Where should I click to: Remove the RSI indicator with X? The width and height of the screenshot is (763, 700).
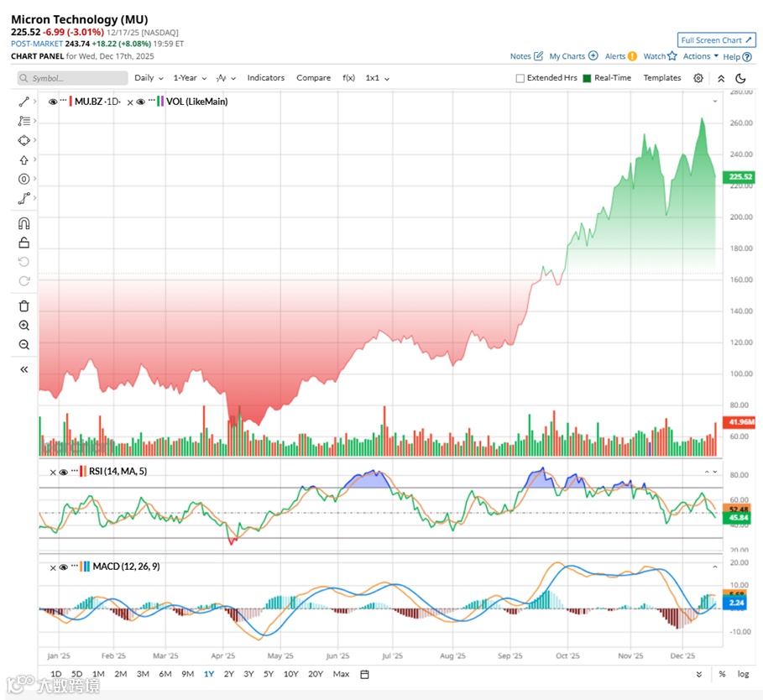click(x=53, y=472)
